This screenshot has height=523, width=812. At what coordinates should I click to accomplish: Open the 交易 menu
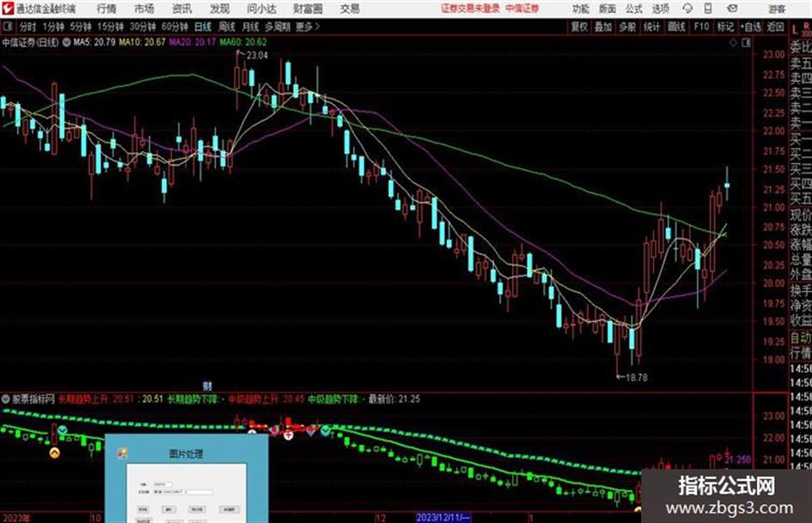[x=350, y=9]
